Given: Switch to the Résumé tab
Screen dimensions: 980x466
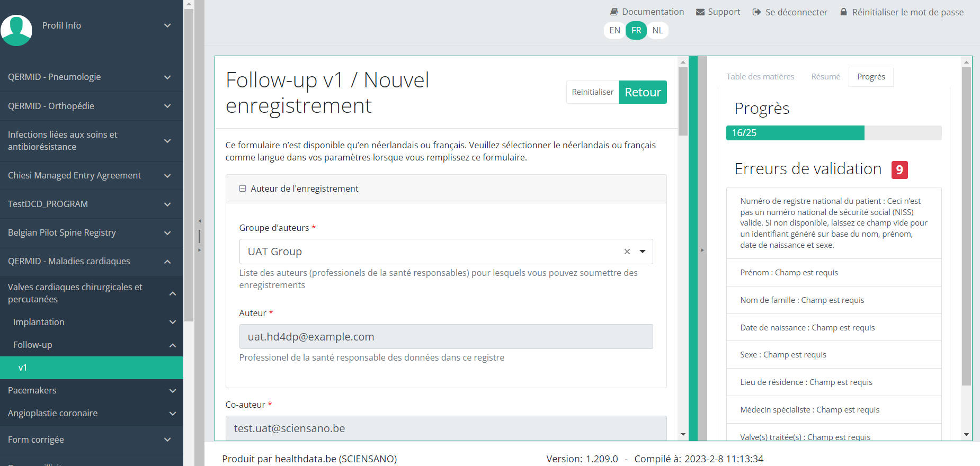Looking at the screenshot, I should click(825, 77).
